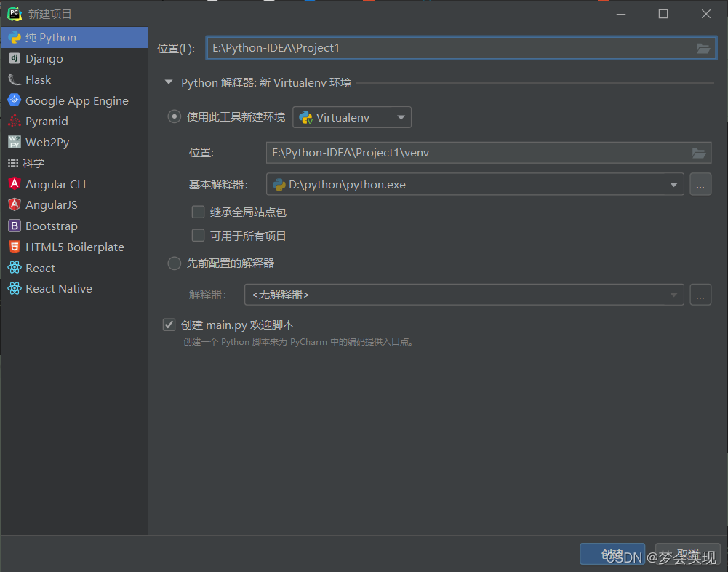Pick the Pyramid project type
Screen dimensions: 728x572
tap(74, 122)
